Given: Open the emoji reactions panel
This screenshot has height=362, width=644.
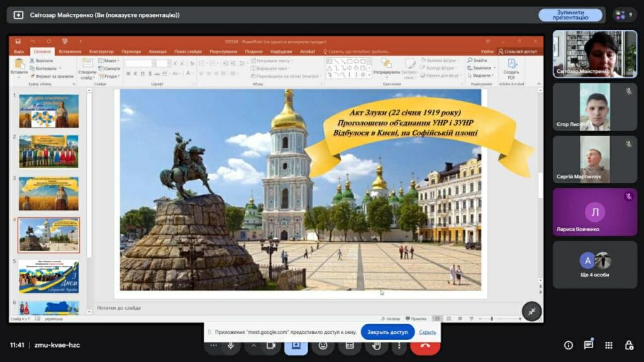Looking at the screenshot, I should (x=323, y=345).
